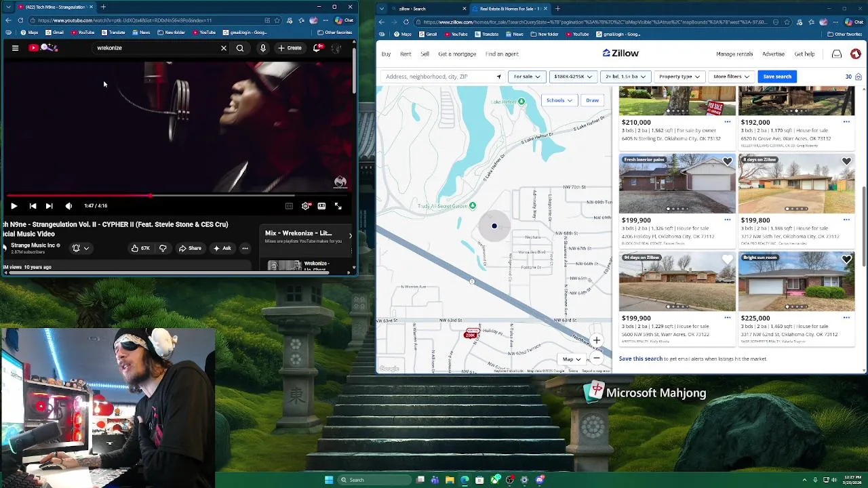Viewport: 868px width, 488px height.
Task: Like the Tech N9ne video
Action: click(x=140, y=248)
